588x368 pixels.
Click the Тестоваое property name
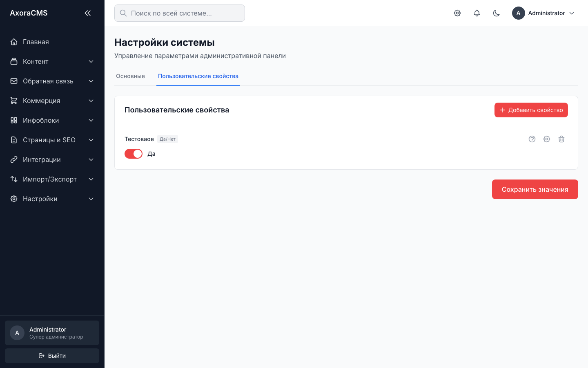click(139, 139)
